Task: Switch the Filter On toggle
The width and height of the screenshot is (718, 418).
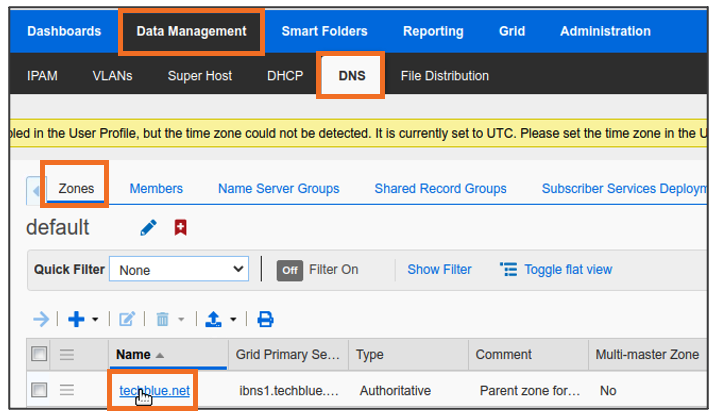Action: 290,270
